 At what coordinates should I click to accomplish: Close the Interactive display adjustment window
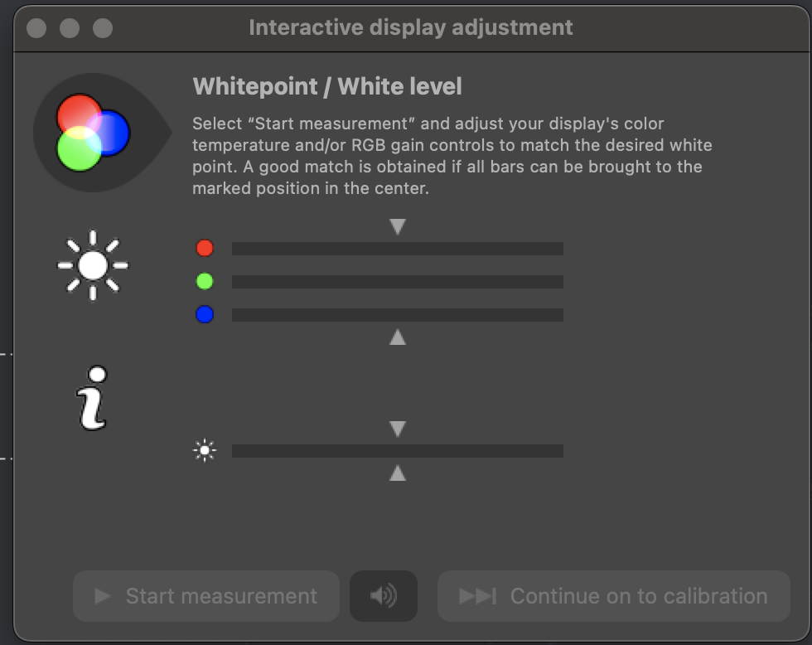point(36,28)
